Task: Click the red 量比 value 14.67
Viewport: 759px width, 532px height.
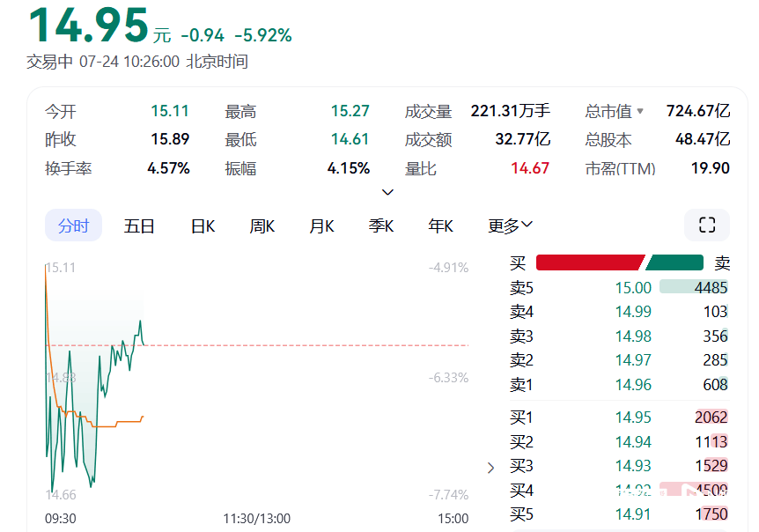Action: coord(528,167)
